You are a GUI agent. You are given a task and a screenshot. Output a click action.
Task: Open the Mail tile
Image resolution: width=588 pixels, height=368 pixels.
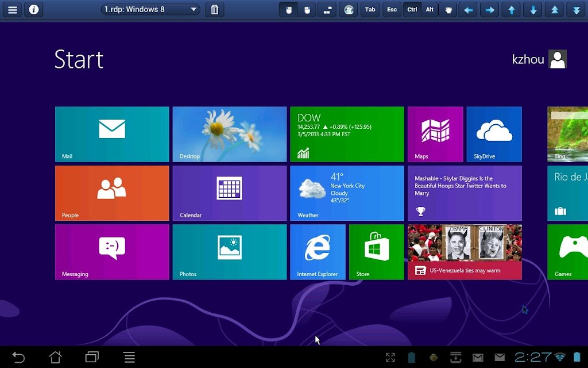pos(112,134)
